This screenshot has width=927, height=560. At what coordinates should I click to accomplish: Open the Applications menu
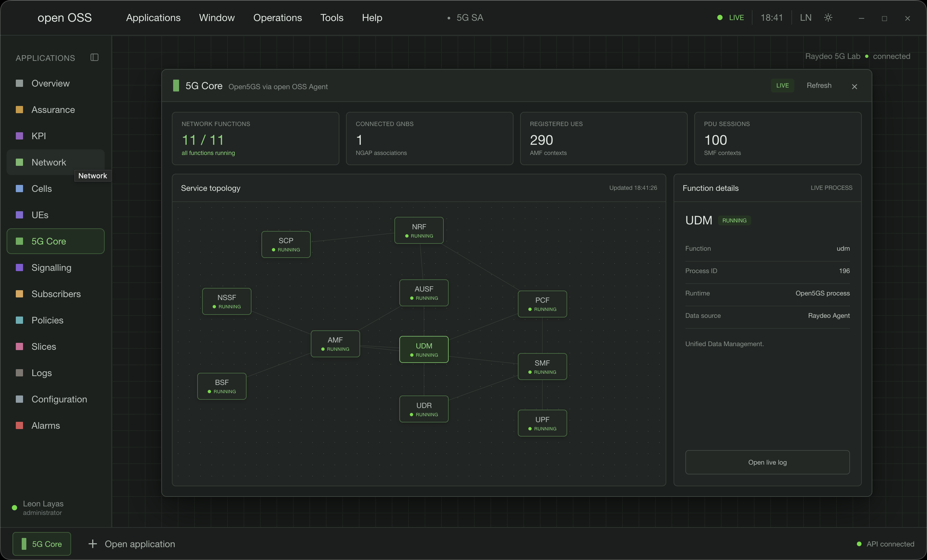point(153,18)
